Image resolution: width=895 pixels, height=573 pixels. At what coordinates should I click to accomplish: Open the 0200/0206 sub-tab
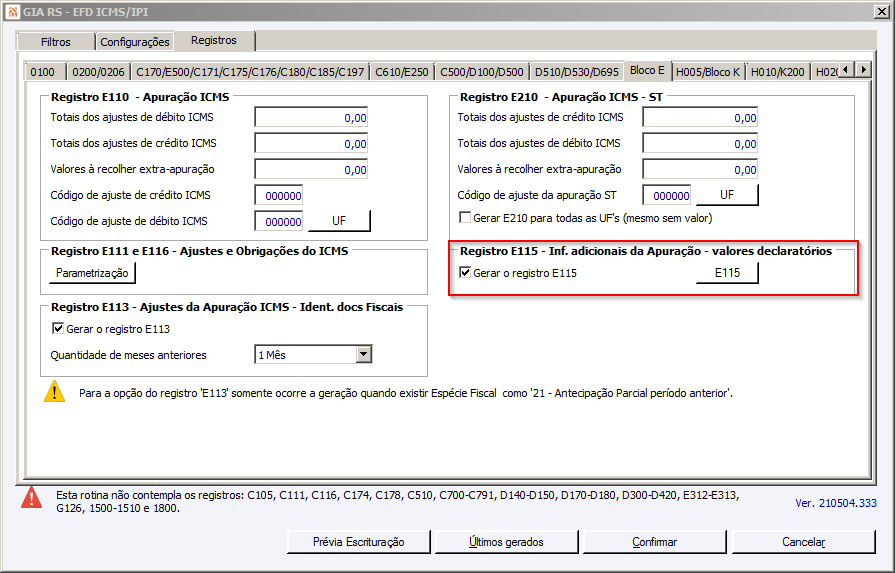(98, 72)
